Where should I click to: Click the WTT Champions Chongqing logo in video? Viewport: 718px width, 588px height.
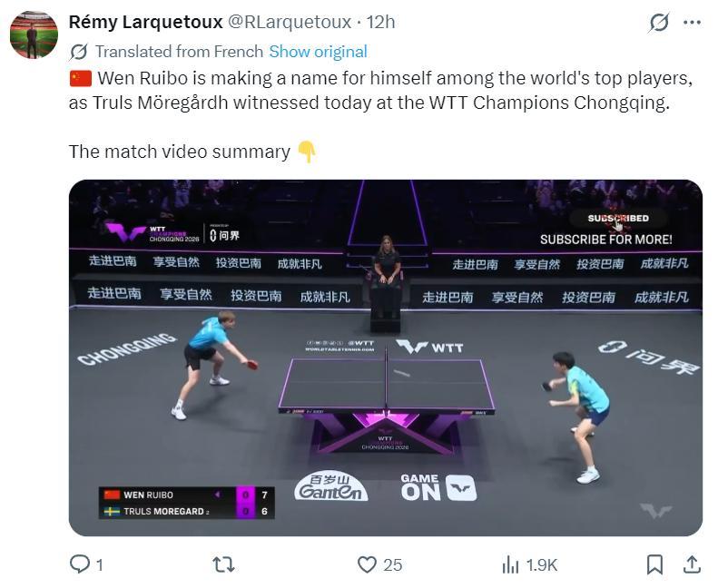pyautogui.click(x=152, y=232)
